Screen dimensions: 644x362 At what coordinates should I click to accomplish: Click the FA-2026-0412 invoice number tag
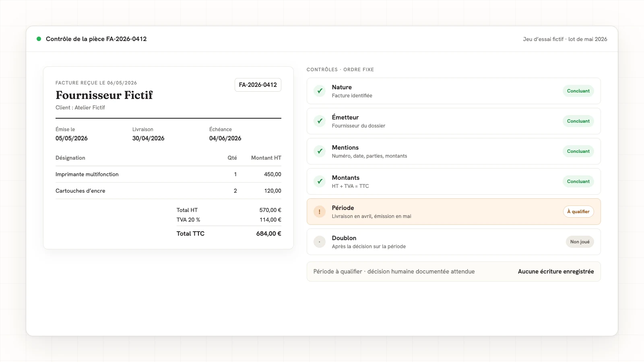click(x=258, y=85)
